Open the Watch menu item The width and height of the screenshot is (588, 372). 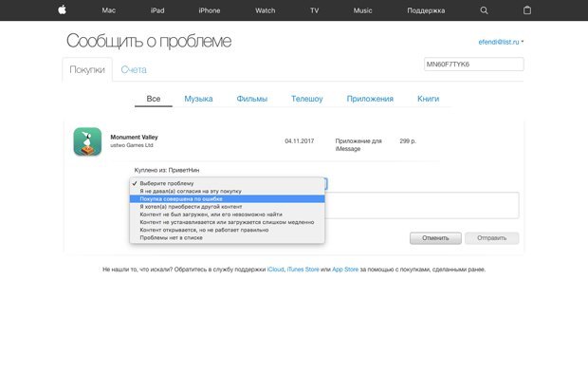coord(266,10)
